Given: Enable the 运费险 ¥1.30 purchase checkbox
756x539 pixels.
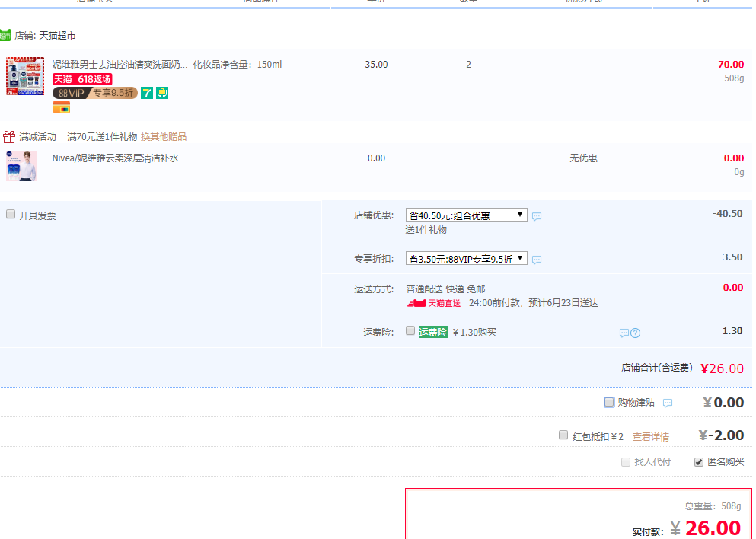Looking at the screenshot, I should 410,330.
